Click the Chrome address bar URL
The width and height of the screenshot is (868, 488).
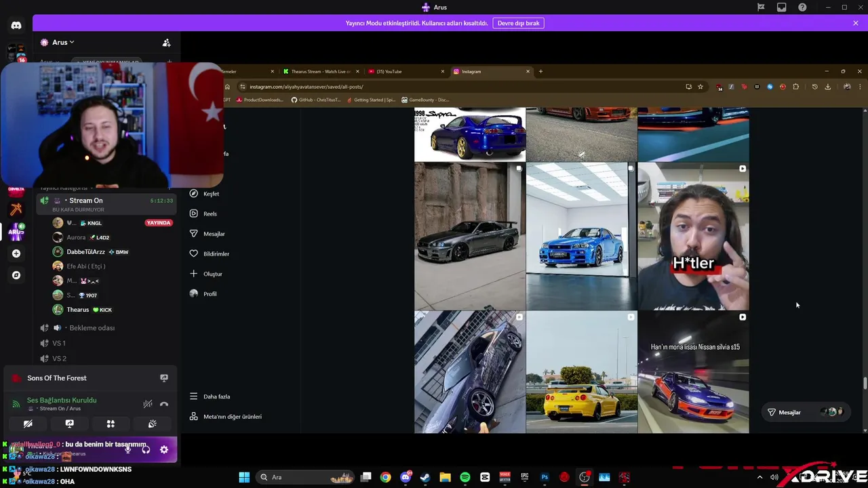307,87
